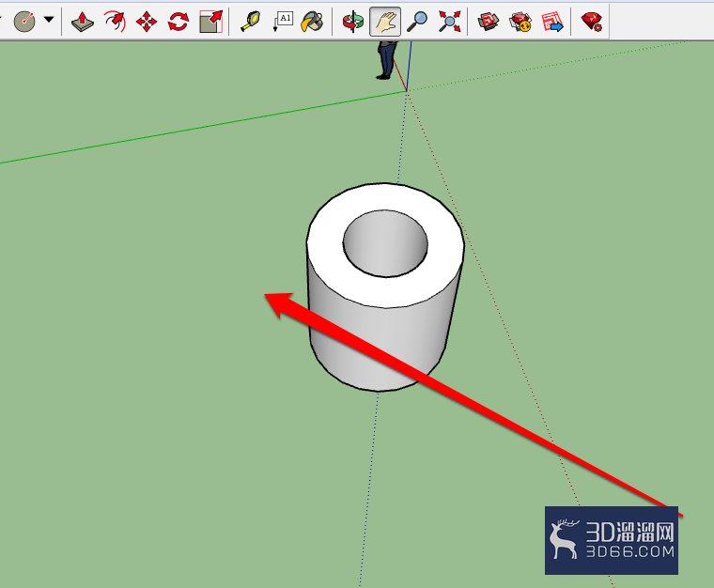Open the Extension Manager ruby icon
The width and height of the screenshot is (714, 588).
click(x=592, y=22)
